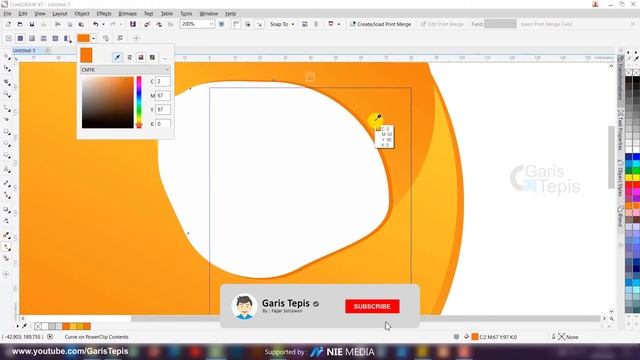This screenshot has width=640, height=360.
Task: Open the File menu
Action: pyautogui.click(x=7, y=13)
